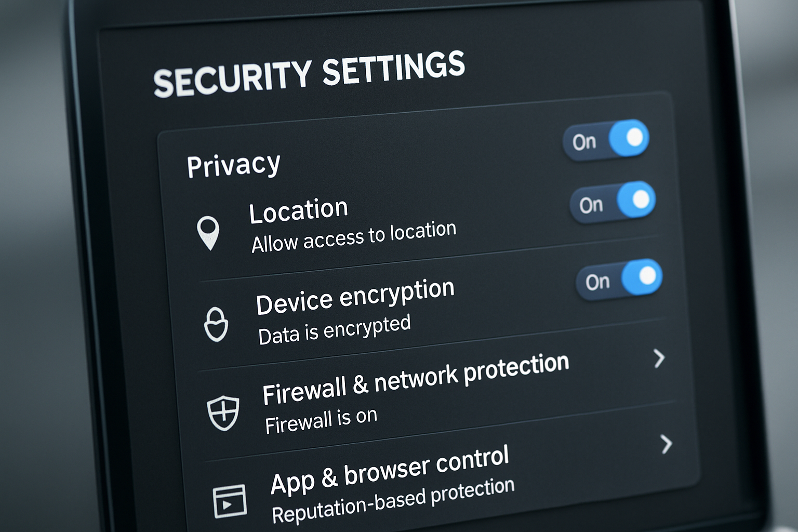Viewport: 798px width, 532px height.
Task: Click the Location pin icon
Action: coord(208,232)
